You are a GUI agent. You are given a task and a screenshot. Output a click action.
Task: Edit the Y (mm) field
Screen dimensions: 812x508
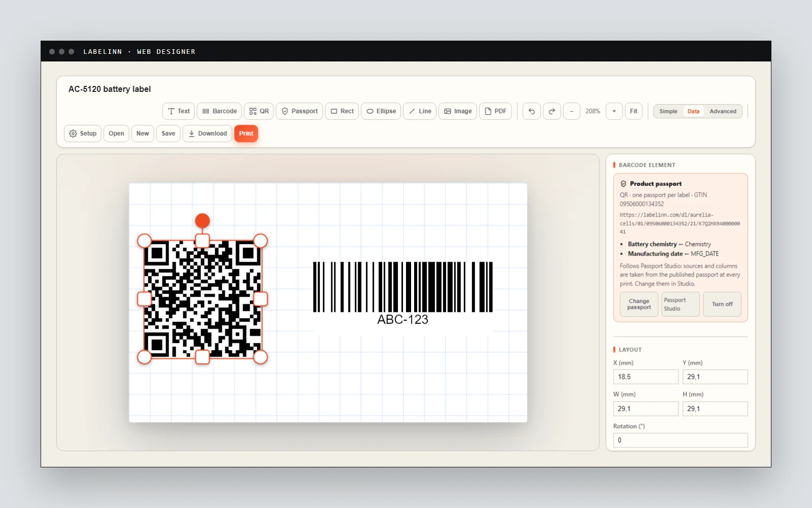tap(715, 377)
